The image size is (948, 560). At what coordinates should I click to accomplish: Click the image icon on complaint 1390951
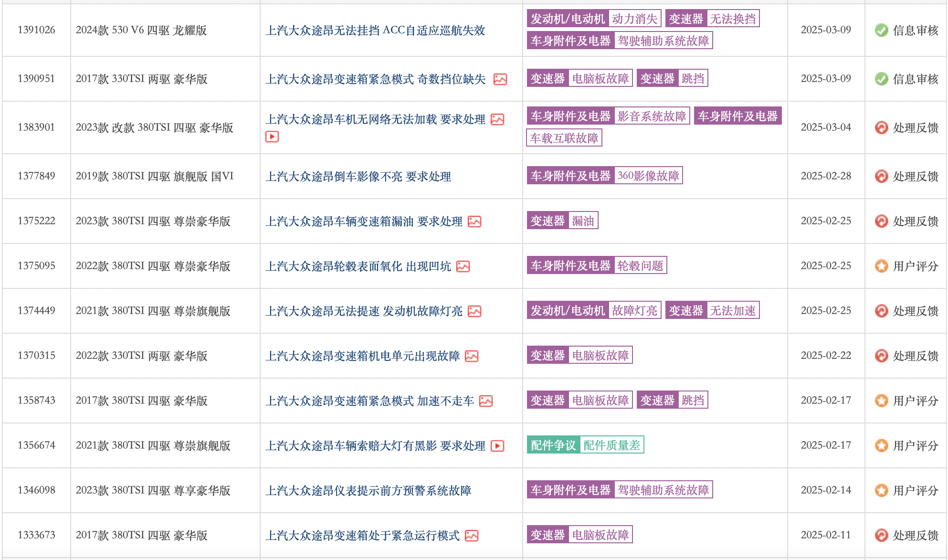tap(500, 79)
